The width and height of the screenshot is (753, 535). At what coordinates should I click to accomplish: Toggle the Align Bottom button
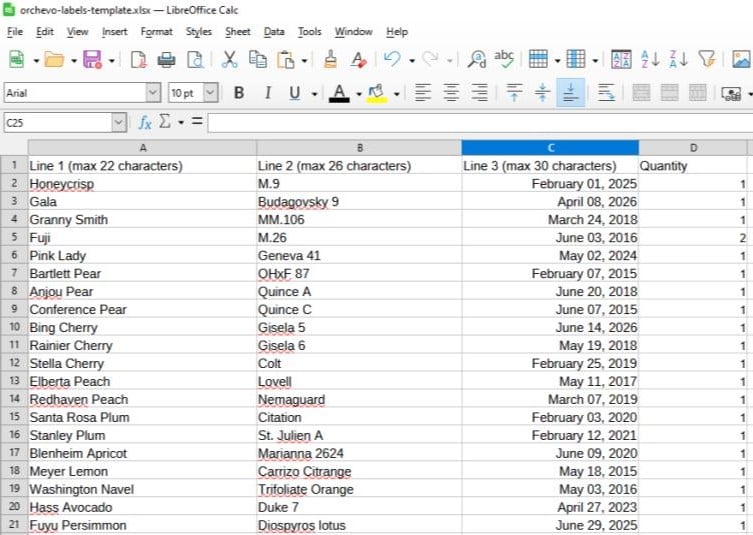[571, 93]
